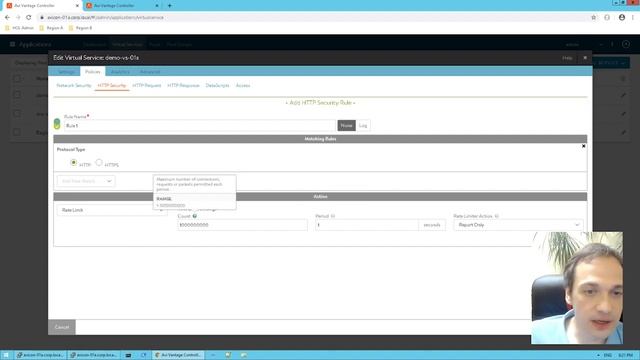Screen dimensions: 640x360
Task: Click the user circle icon in Avi header
Action: pos(626,44)
